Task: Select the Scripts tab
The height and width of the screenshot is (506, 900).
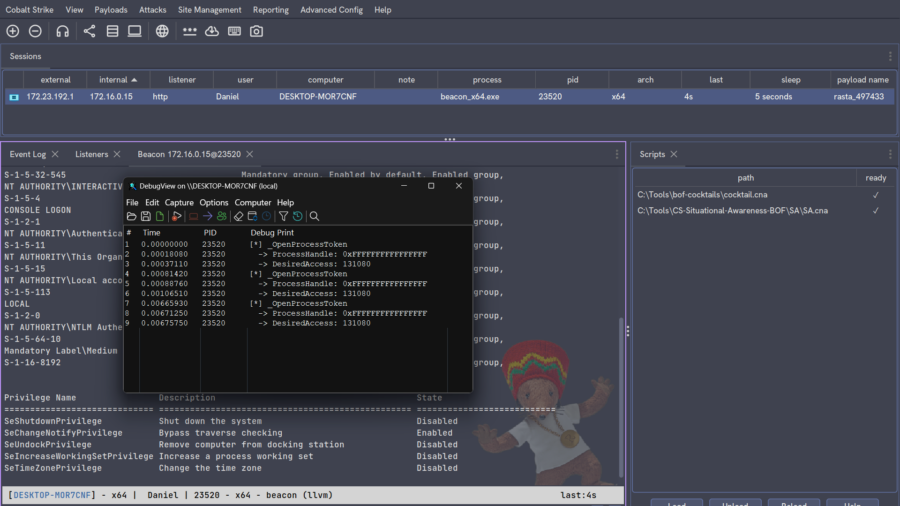Action: (x=652, y=154)
